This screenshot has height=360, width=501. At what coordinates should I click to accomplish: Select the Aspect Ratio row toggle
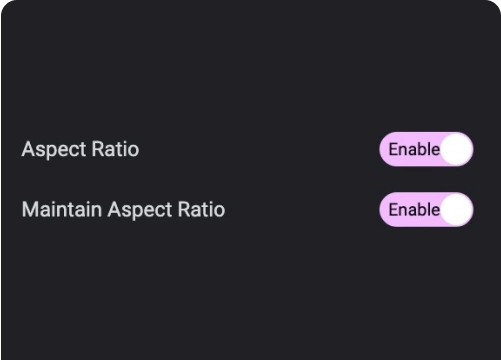[426, 149]
